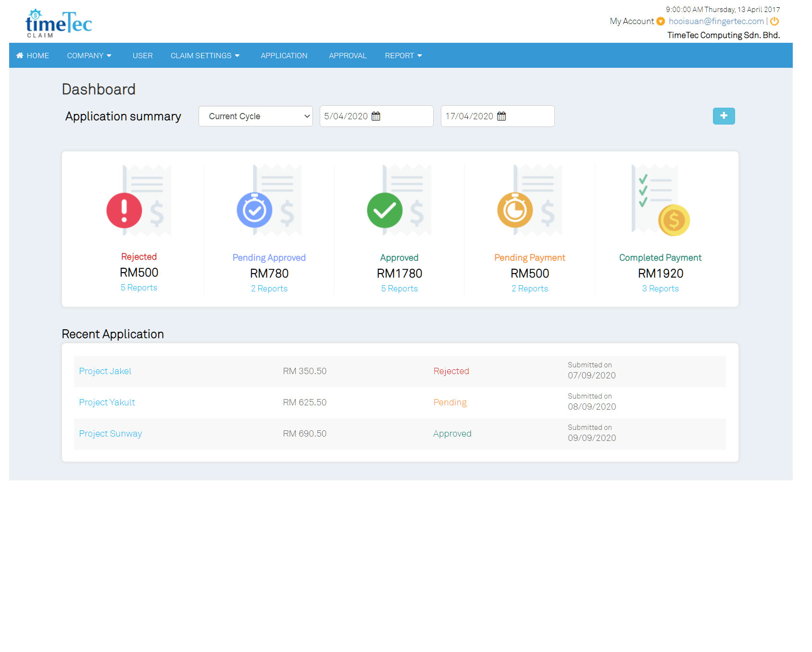Click TimeTec Computing Sdn. Bhd. company name
The image size is (812, 652).
click(724, 35)
